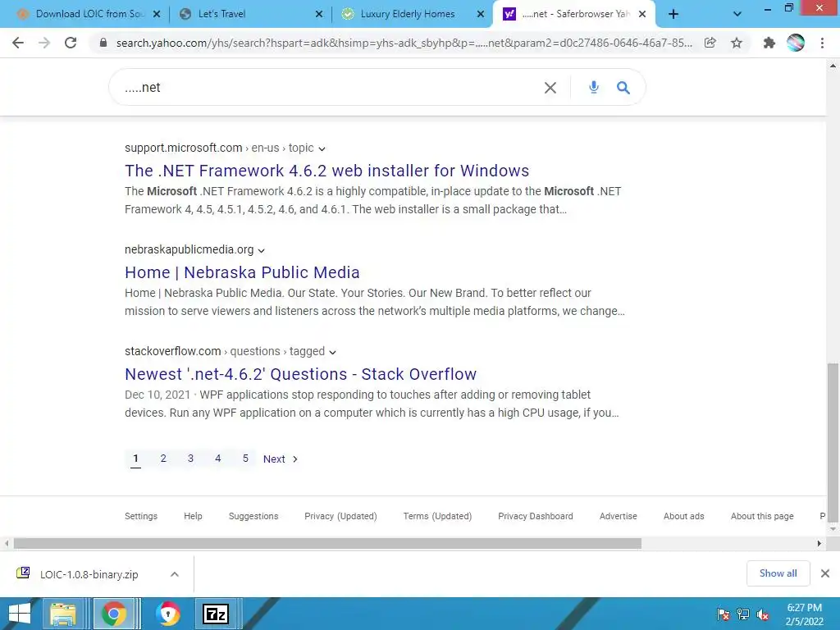Go to results page 2
The height and width of the screenshot is (630, 840).
pyautogui.click(x=163, y=459)
